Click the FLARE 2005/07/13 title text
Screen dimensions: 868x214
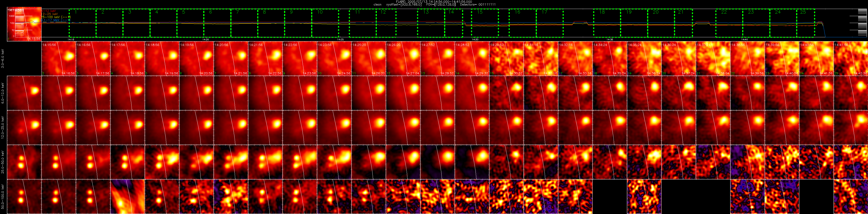click(x=434, y=2)
